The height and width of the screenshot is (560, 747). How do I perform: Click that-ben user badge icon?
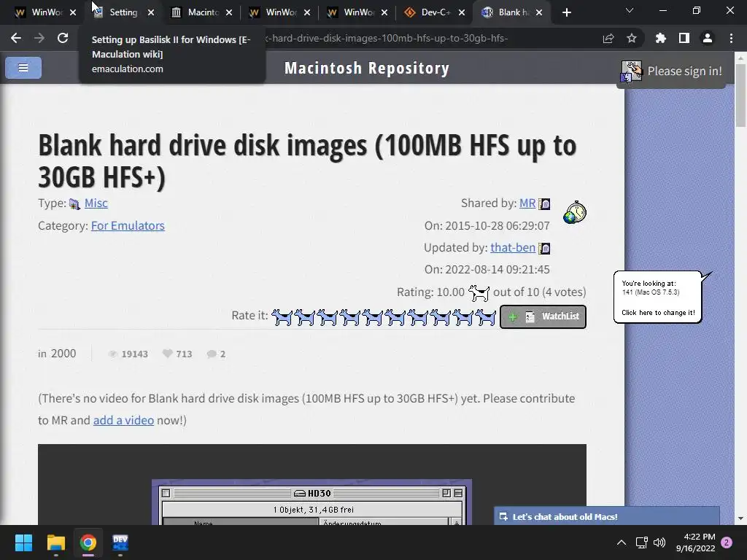coord(544,248)
